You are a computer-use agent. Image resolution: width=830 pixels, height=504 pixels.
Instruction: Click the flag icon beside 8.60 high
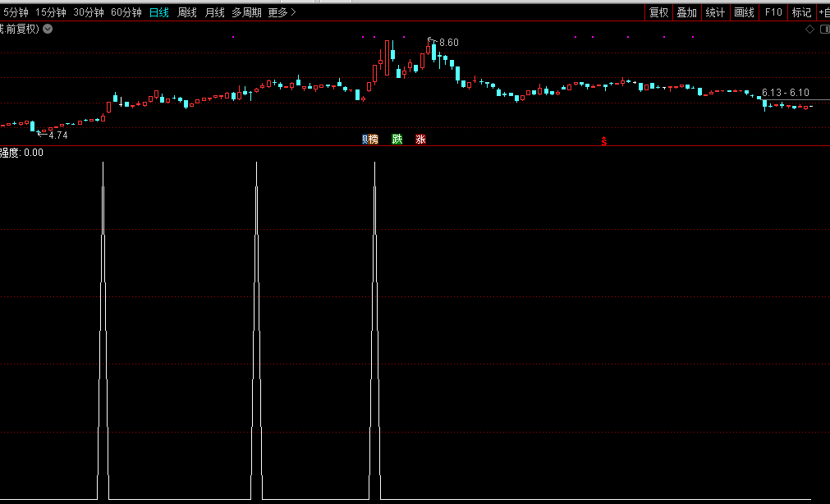pyautogui.click(x=429, y=39)
